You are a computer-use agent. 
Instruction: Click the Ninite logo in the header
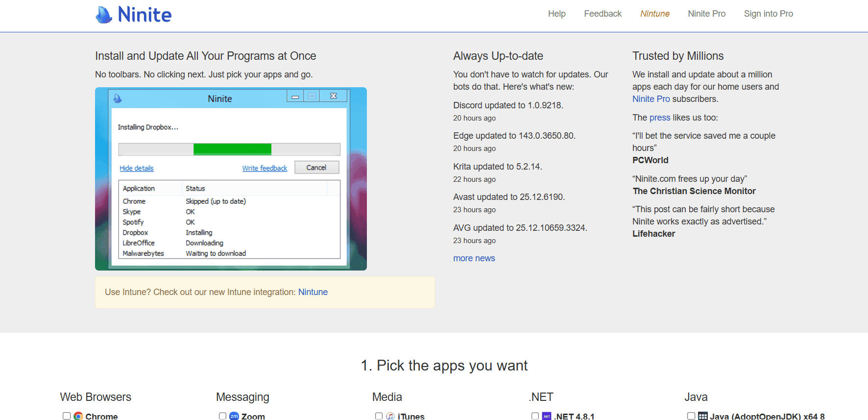[133, 15]
